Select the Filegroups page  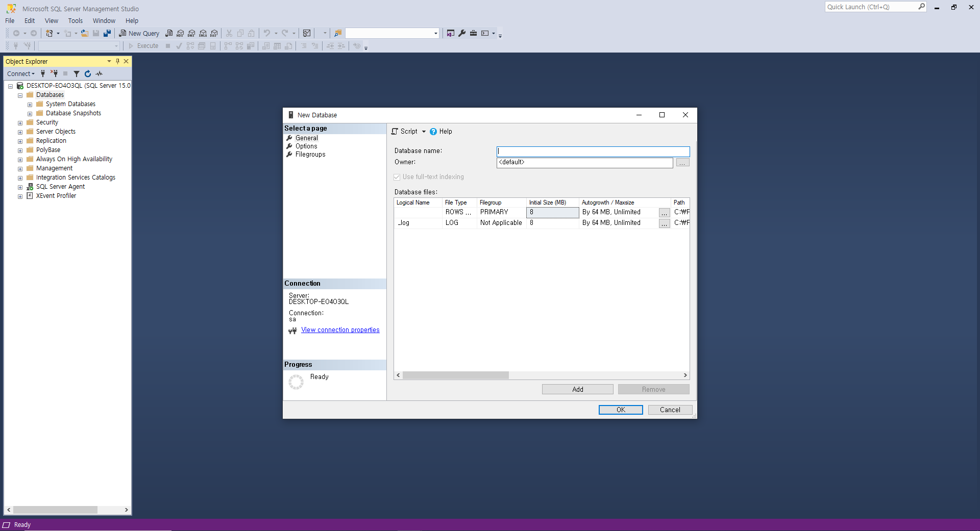310,155
